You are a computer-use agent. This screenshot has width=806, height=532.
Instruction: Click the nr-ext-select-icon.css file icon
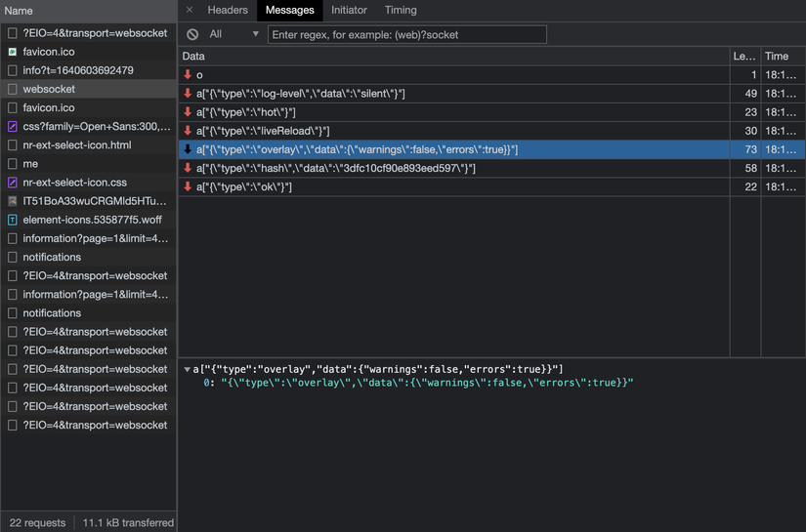(x=13, y=183)
